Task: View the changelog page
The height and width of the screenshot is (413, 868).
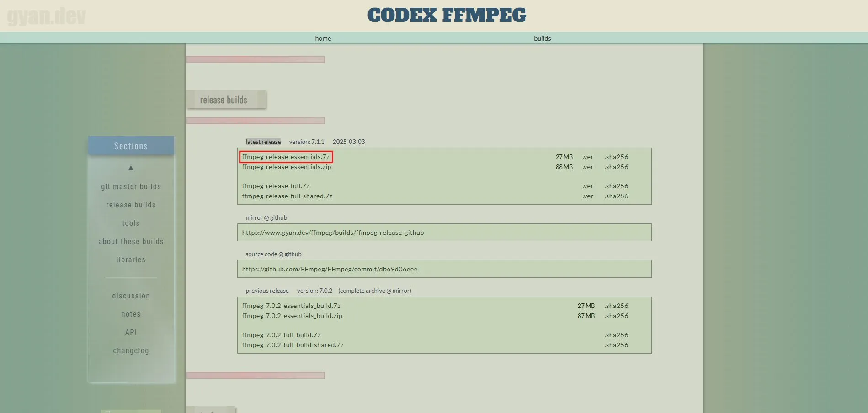Action: [x=131, y=350]
